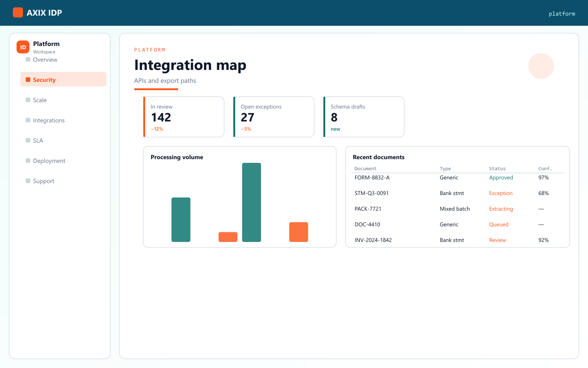Select Support in the sidebar
Image resolution: width=588 pixels, height=368 pixels.
tap(63, 181)
